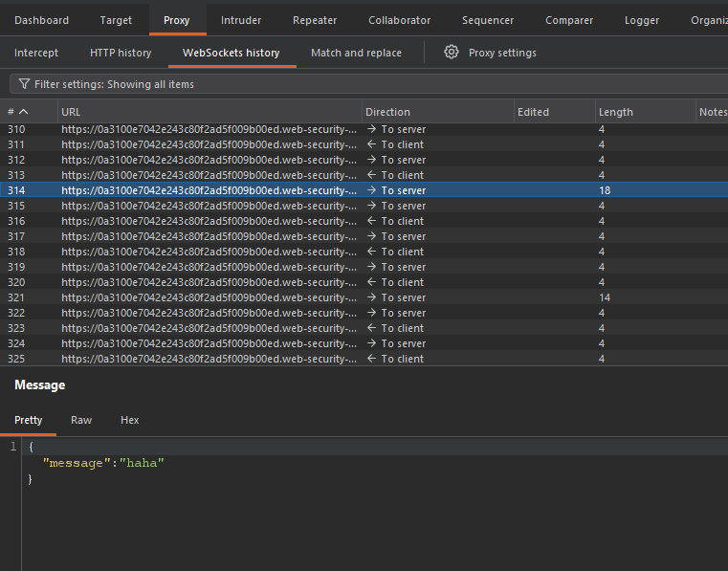
Task: Select history row 318
Action: pos(364,252)
